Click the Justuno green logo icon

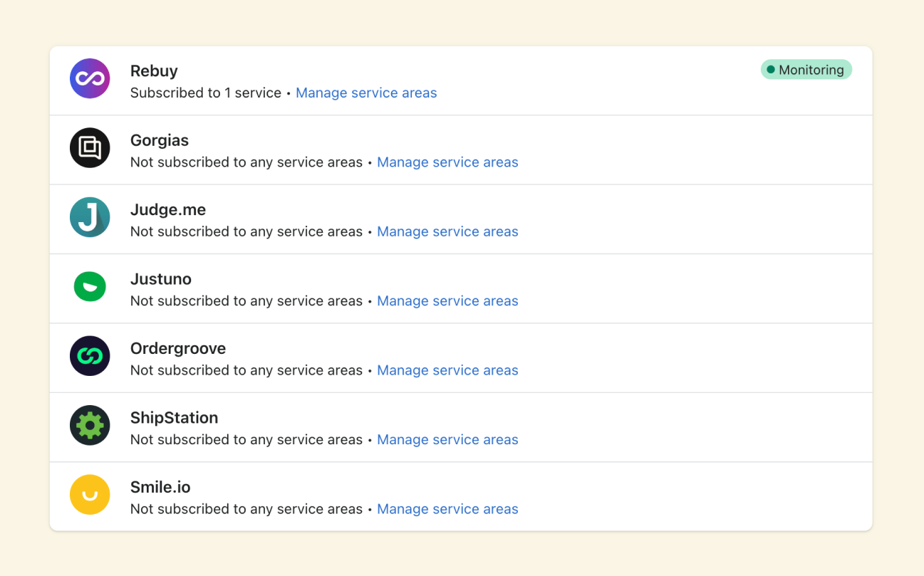(x=90, y=286)
